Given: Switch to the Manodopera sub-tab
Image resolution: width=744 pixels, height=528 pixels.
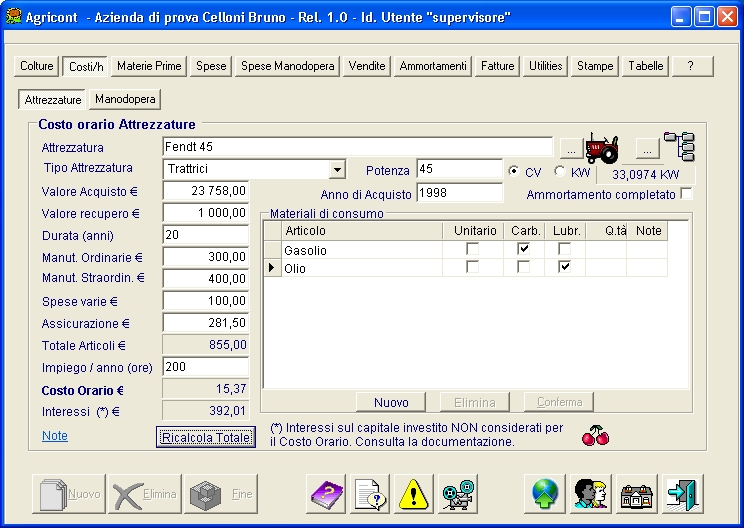Looking at the screenshot, I should [126, 100].
